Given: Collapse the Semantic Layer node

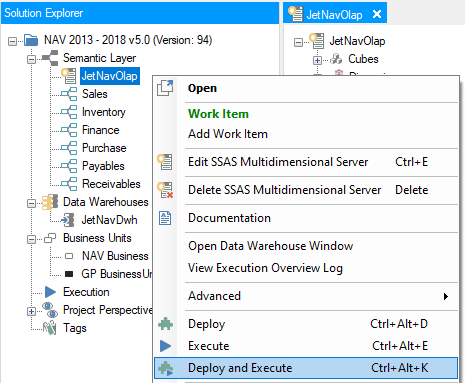Looking at the screenshot, I should tap(31, 59).
